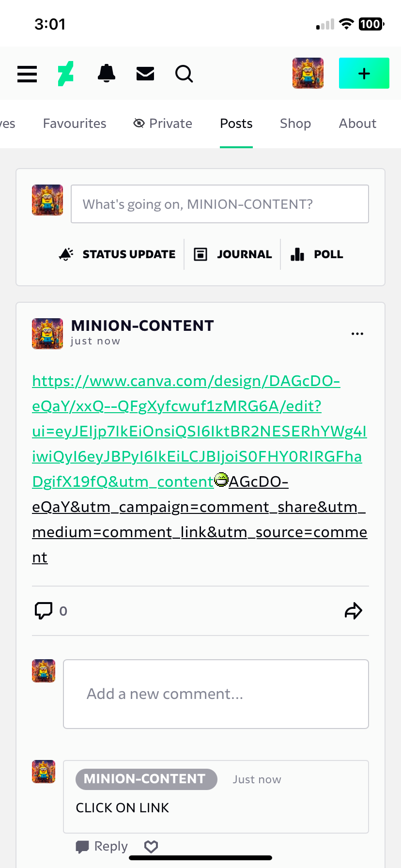The width and height of the screenshot is (401, 868).
Task: Open search with the magnifier icon
Action: (184, 74)
